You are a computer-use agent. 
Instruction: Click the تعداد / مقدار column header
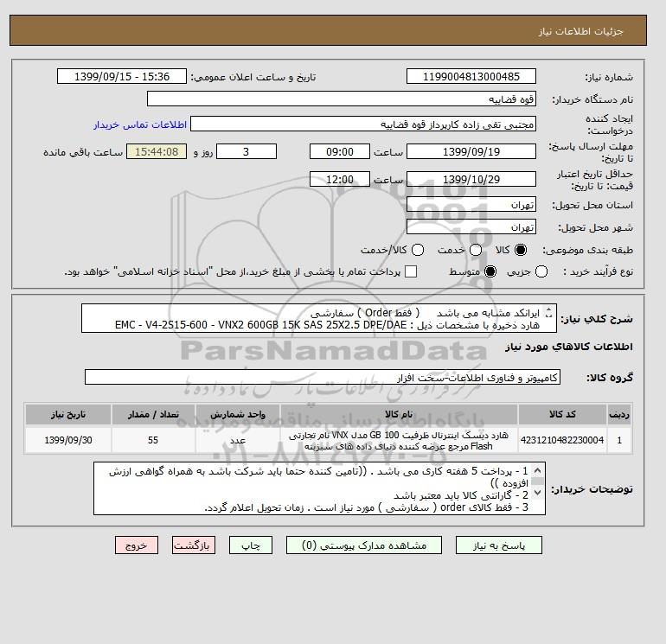[x=153, y=414]
